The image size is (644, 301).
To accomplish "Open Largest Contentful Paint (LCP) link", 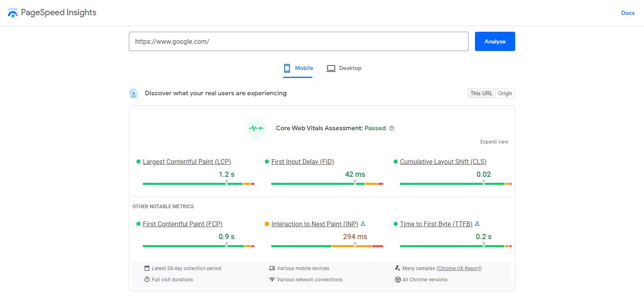I will click(187, 162).
